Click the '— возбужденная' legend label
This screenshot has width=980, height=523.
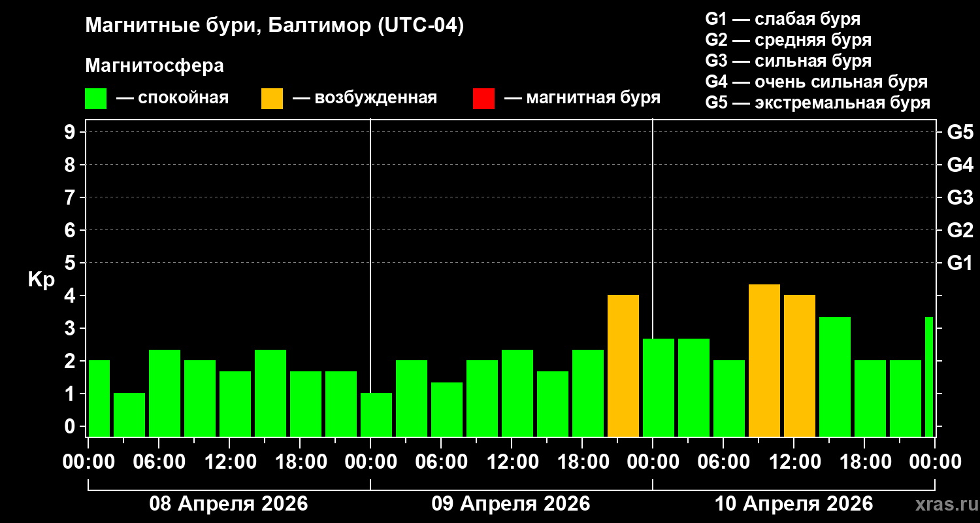365,98
